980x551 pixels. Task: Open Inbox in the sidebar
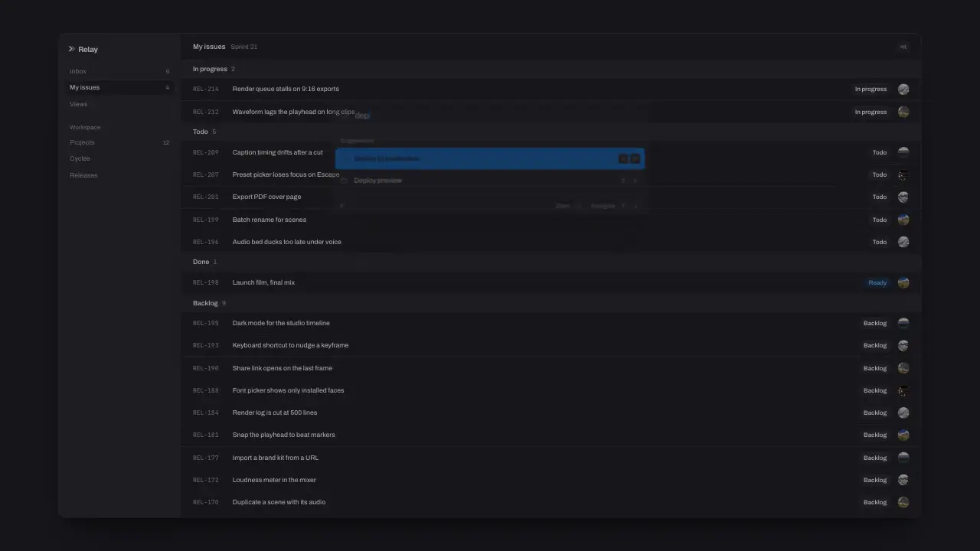point(119,71)
